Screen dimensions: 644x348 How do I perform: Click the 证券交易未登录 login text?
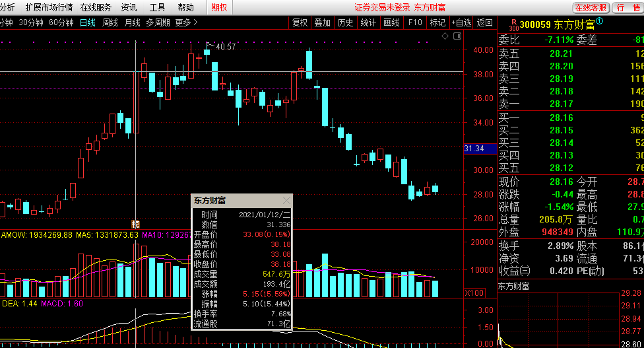click(383, 7)
